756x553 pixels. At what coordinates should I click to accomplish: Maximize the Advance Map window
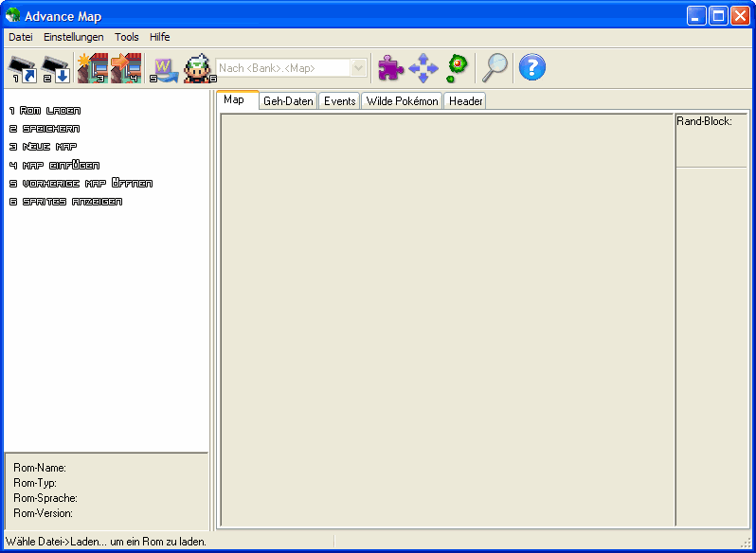(x=718, y=16)
